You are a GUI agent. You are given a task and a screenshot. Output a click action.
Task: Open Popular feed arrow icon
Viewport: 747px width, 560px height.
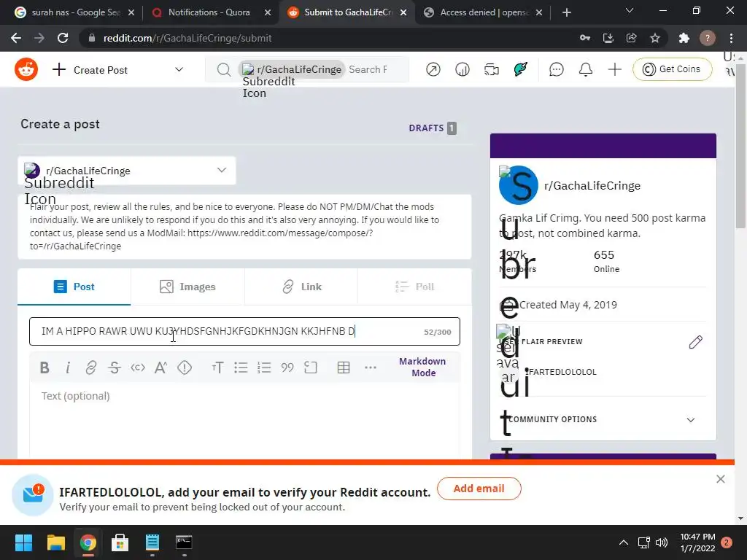pyautogui.click(x=433, y=69)
